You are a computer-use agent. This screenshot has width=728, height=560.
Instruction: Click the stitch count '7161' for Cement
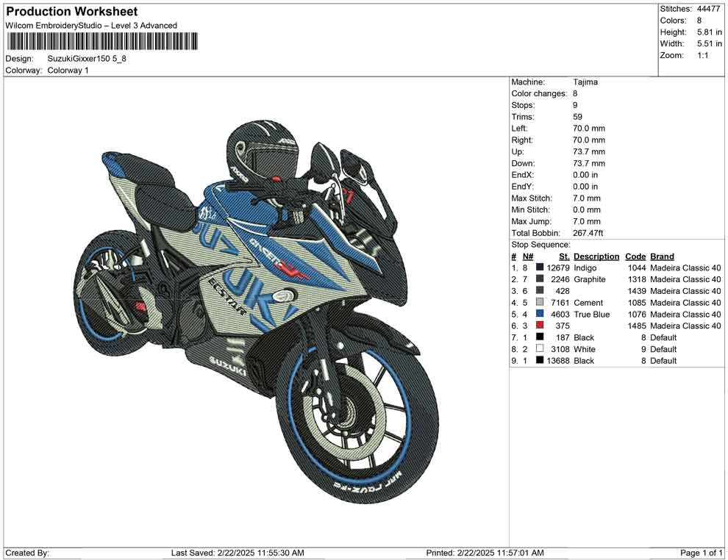pos(560,303)
